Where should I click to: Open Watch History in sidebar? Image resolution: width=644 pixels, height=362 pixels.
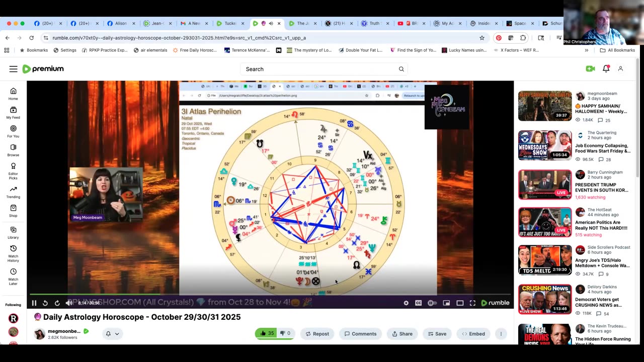pos(13,253)
